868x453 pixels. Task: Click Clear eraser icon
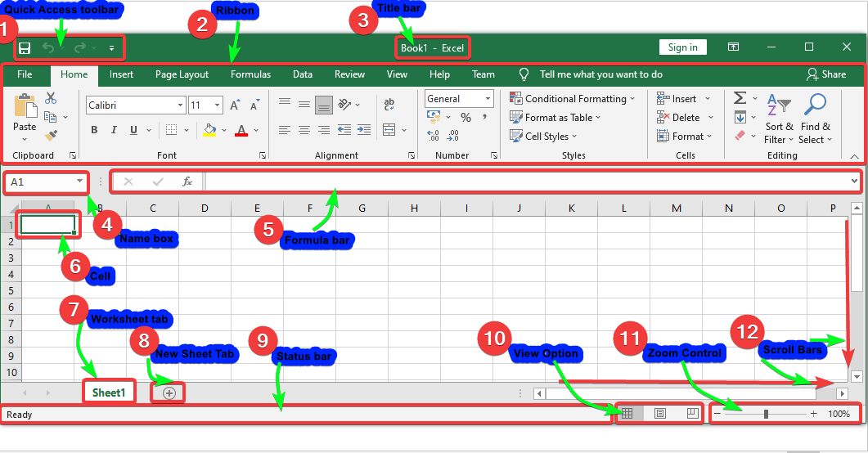click(x=740, y=136)
